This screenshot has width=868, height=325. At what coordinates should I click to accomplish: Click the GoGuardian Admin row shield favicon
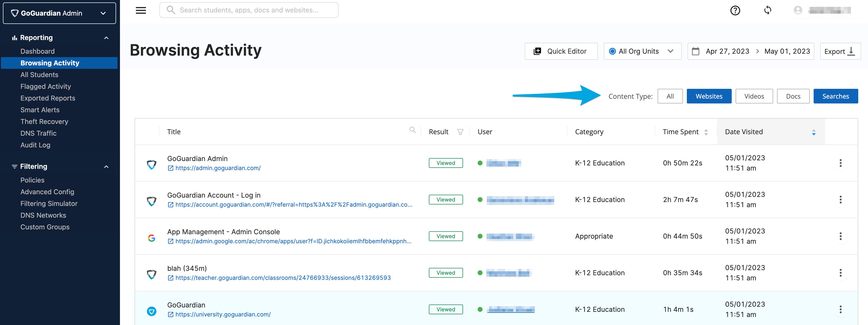tap(152, 164)
